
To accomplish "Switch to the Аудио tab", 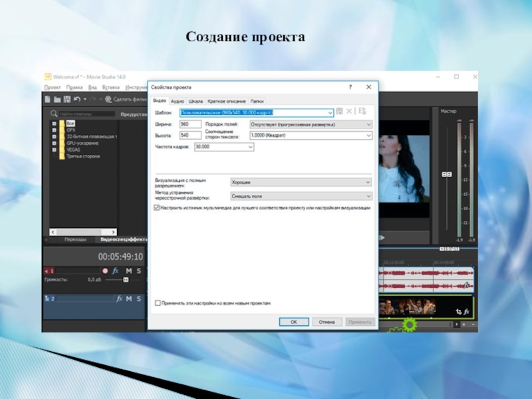I will click(x=177, y=100).
